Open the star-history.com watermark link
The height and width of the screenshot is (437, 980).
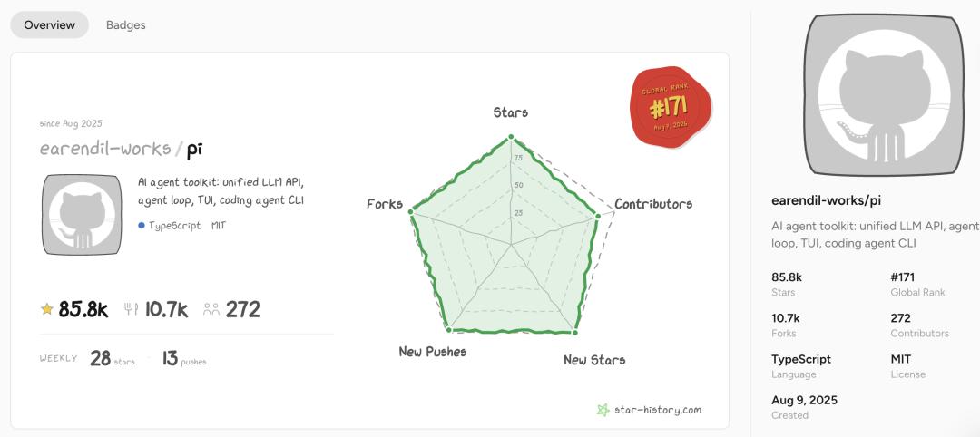(649, 410)
